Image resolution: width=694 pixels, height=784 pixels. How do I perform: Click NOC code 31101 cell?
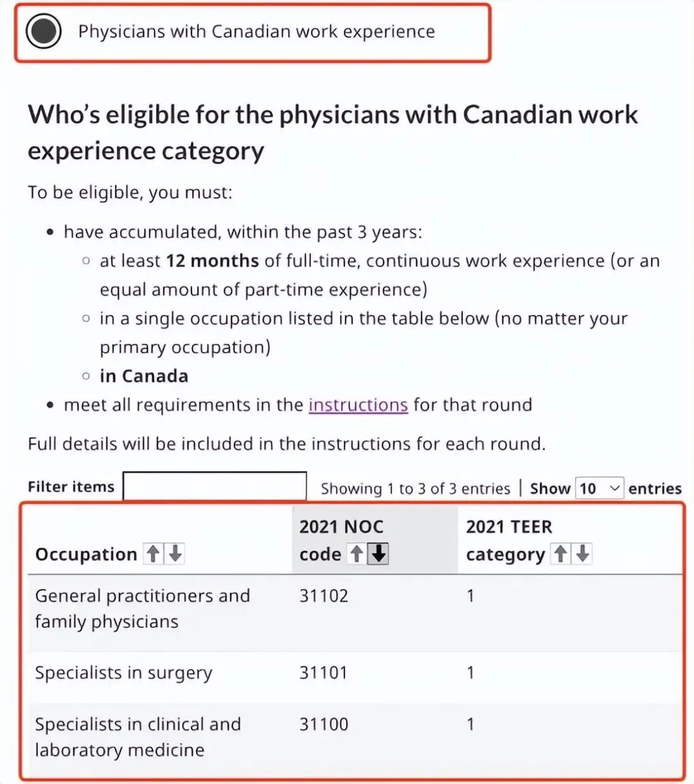point(323,673)
